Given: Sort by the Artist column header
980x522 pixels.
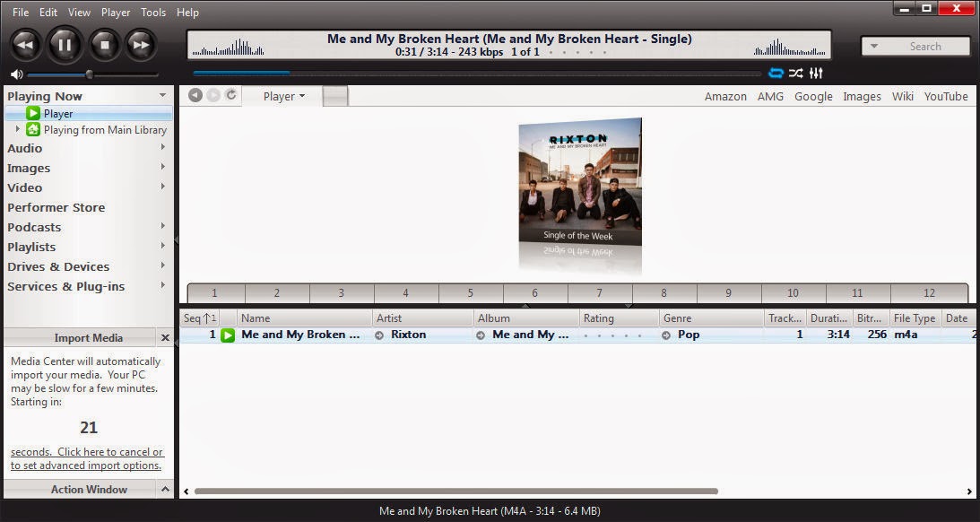Looking at the screenshot, I should [x=422, y=318].
